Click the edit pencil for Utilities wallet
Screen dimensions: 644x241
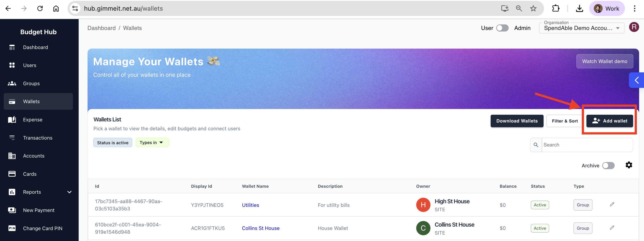pyautogui.click(x=612, y=205)
